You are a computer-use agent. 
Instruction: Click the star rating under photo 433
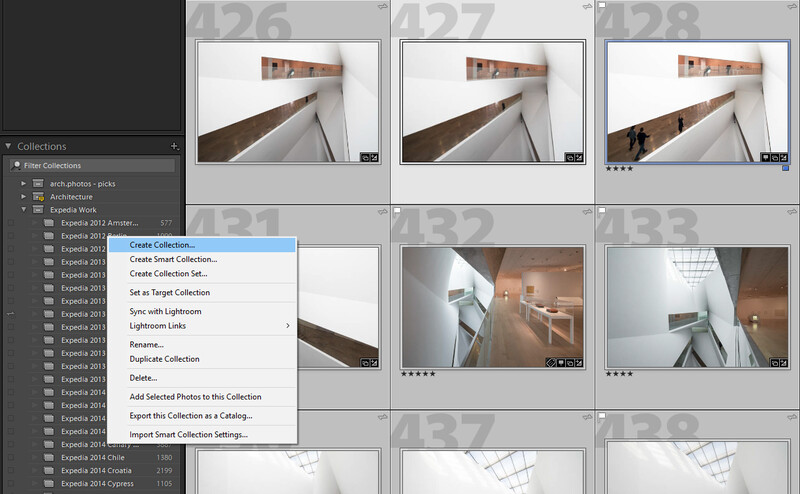pyautogui.click(x=619, y=374)
